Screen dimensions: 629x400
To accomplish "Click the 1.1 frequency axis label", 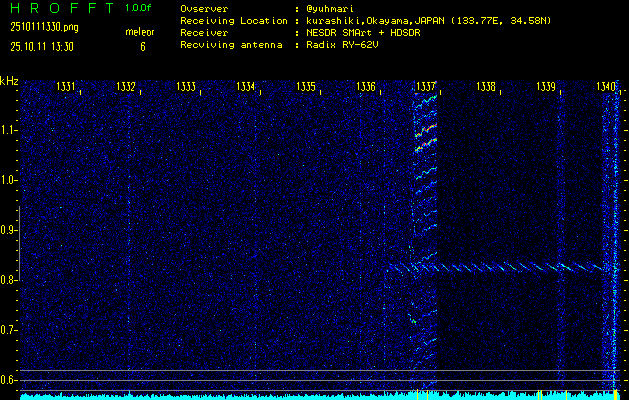I will 7,130.
